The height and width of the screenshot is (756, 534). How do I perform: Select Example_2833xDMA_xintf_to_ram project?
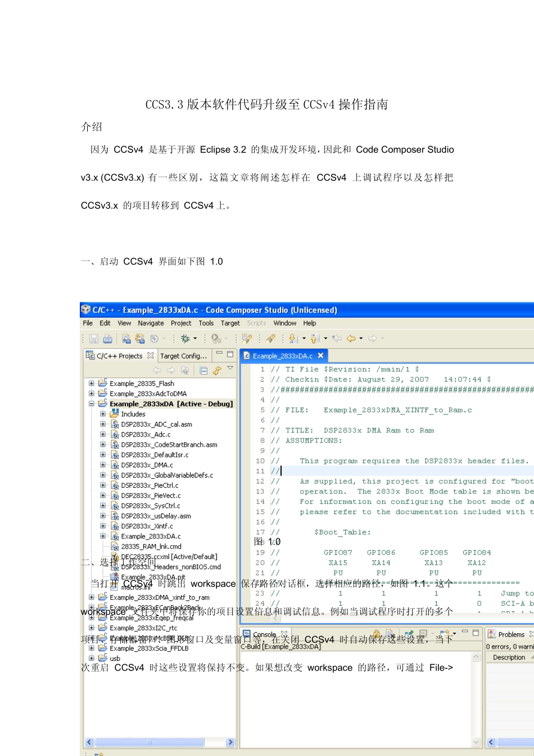(x=160, y=597)
